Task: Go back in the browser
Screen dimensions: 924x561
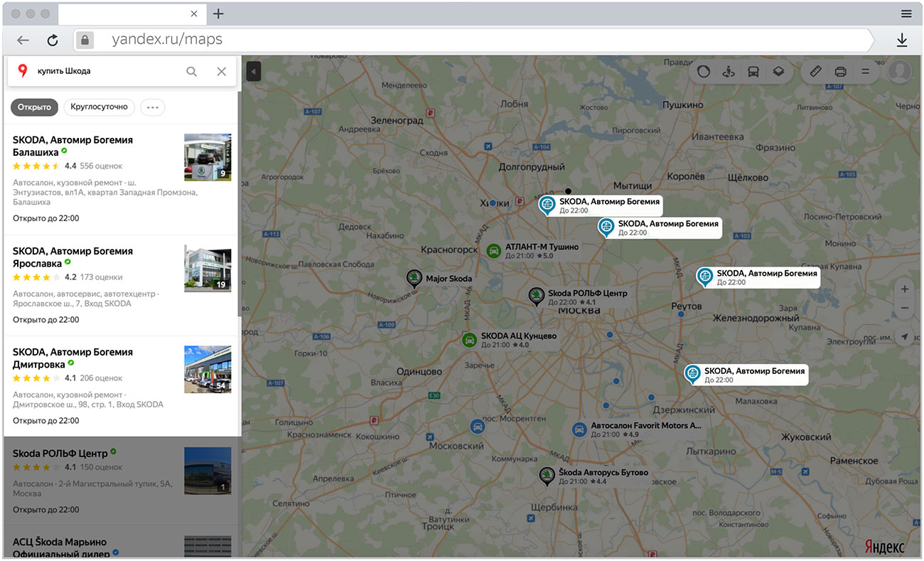Action: pyautogui.click(x=23, y=40)
